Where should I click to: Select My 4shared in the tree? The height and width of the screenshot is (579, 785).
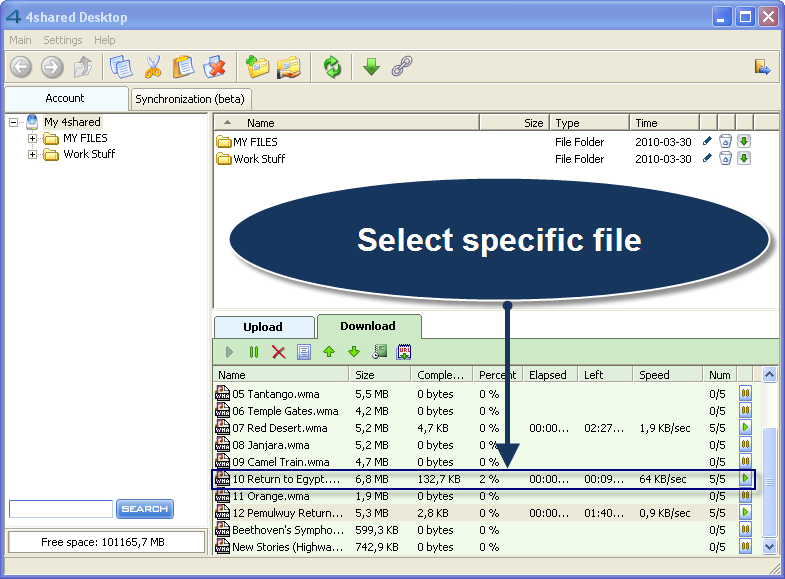point(72,122)
